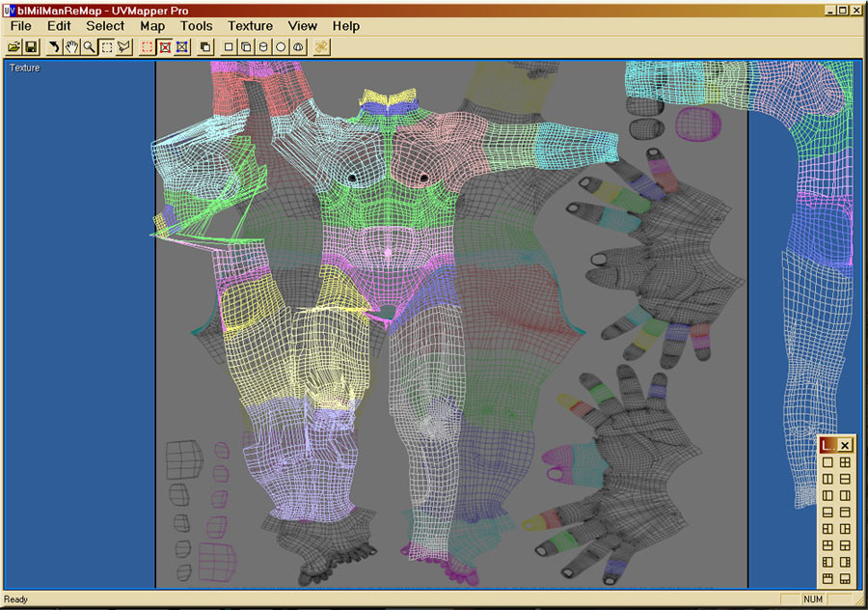Screen dimensions: 868x610
Task: Activate the magnifying glass Zoom tool
Action: pyautogui.click(x=89, y=46)
